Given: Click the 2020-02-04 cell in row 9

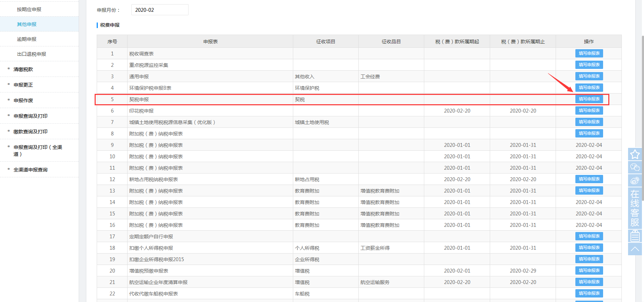Looking at the screenshot, I should [x=589, y=145].
